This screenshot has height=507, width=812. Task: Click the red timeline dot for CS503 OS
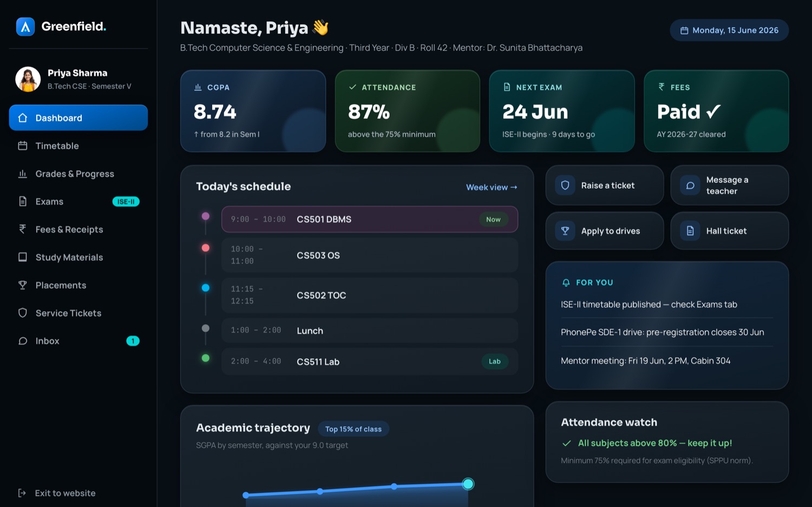point(206,248)
